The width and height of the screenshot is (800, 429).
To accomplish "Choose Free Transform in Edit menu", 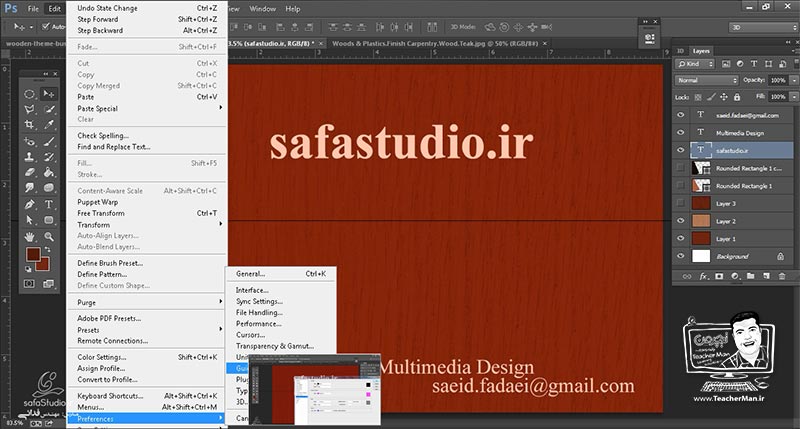I will [147, 213].
